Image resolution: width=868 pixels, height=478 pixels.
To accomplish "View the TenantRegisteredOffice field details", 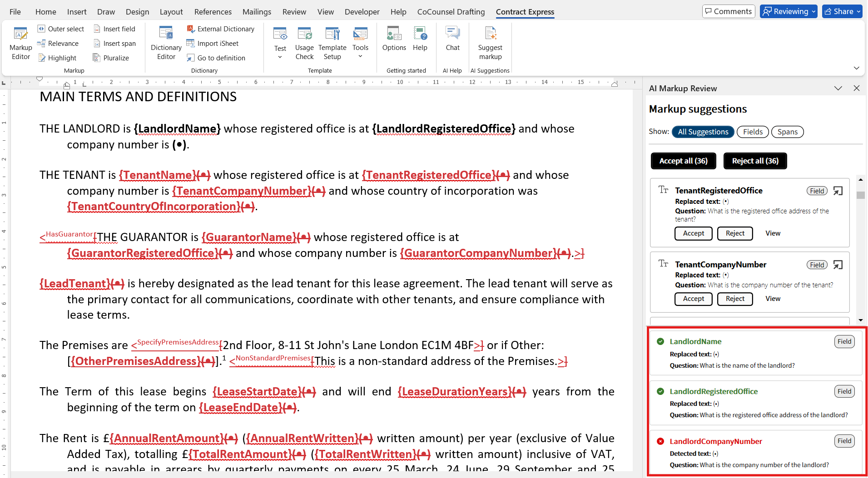I will pyautogui.click(x=773, y=233).
